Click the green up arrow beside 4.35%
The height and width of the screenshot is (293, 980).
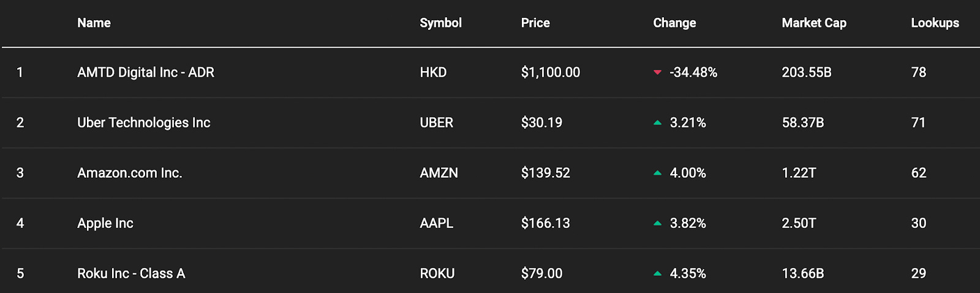[657, 273]
